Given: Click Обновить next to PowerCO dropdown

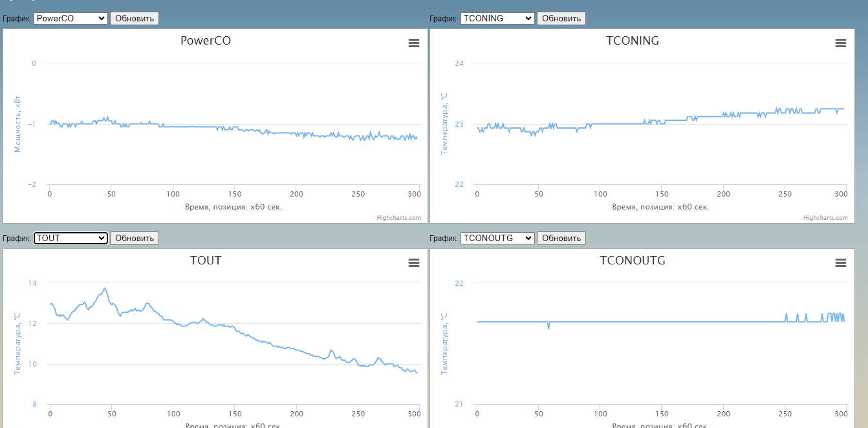Looking at the screenshot, I should point(135,18).
